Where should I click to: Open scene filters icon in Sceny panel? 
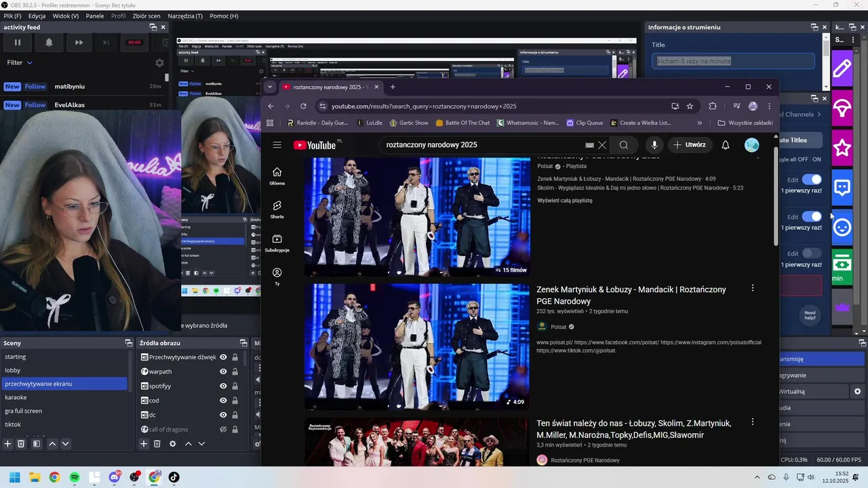click(x=37, y=444)
